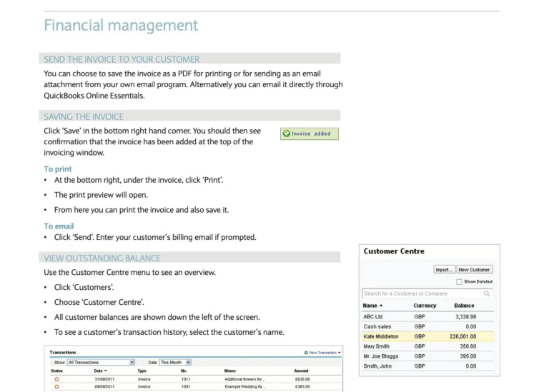Click the green checkmark on Invoice added

click(287, 134)
